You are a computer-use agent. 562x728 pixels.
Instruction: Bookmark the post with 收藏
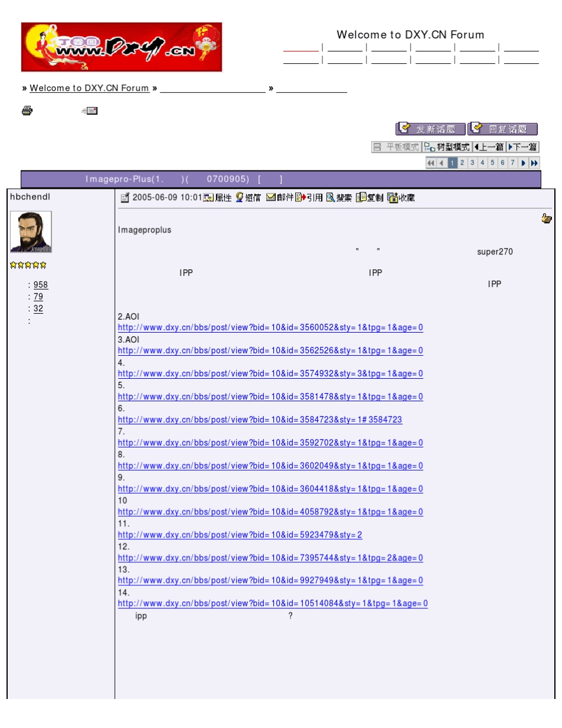click(x=401, y=198)
